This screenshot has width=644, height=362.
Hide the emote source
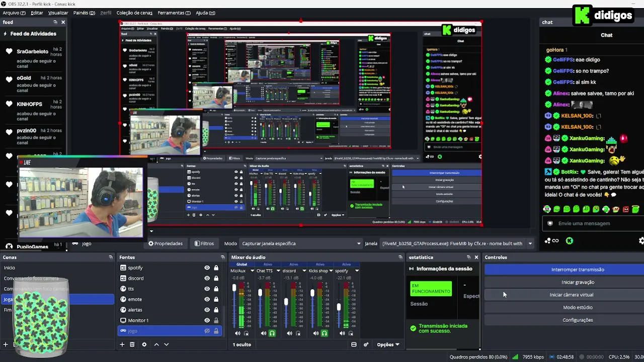[x=207, y=299]
